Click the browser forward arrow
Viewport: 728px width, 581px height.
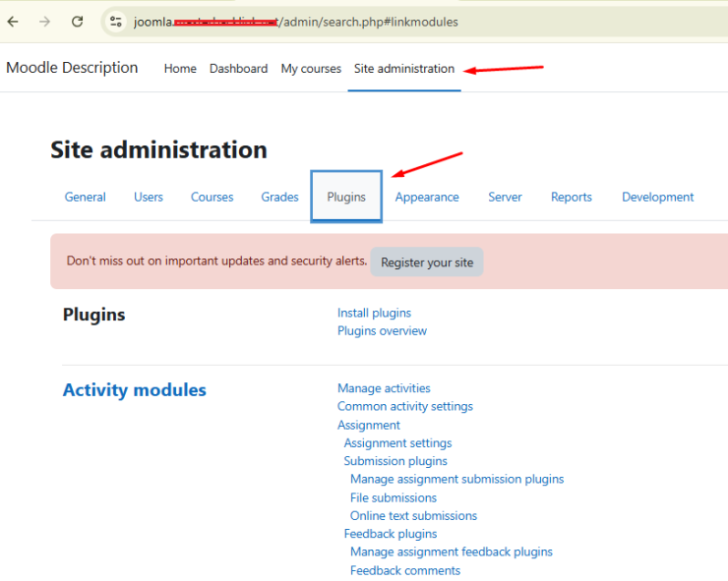point(44,22)
